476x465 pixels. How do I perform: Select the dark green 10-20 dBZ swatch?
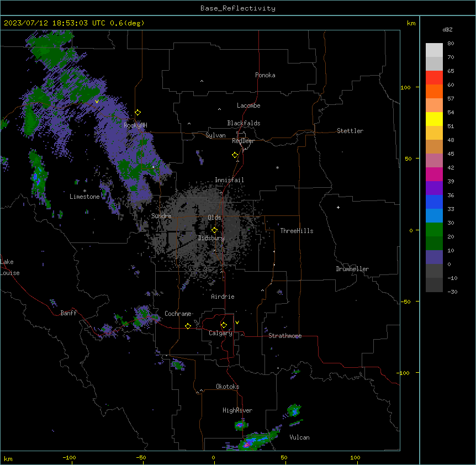click(x=434, y=244)
